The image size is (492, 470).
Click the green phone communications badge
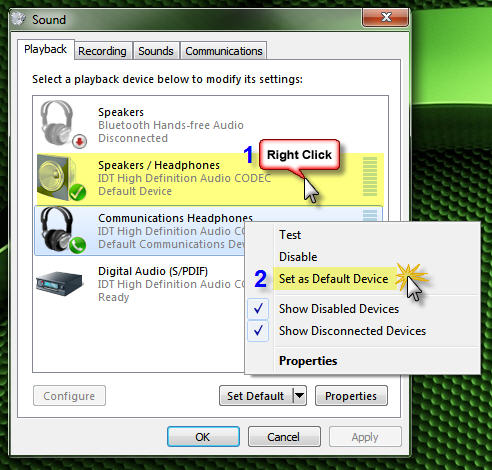point(77,245)
